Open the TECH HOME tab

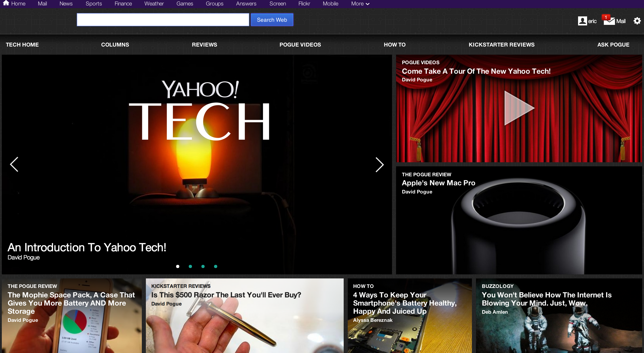pyautogui.click(x=22, y=45)
